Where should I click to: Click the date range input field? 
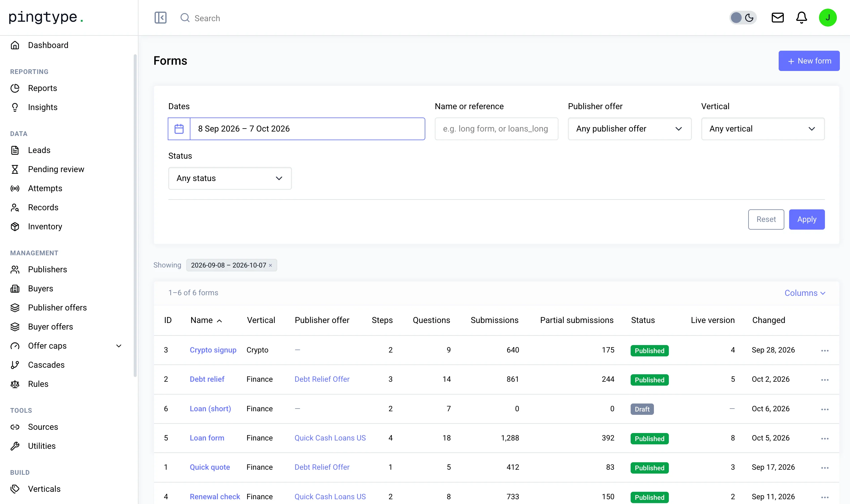pos(307,129)
